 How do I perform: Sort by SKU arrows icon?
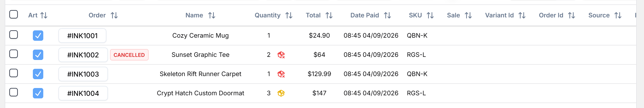point(430,15)
